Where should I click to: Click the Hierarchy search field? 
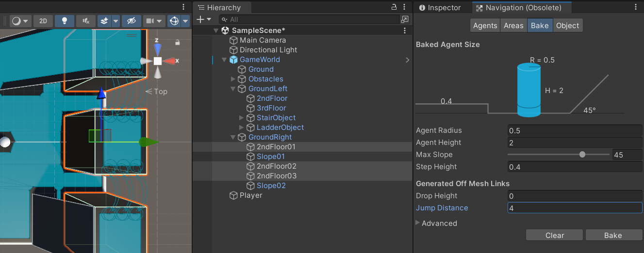coord(309,19)
